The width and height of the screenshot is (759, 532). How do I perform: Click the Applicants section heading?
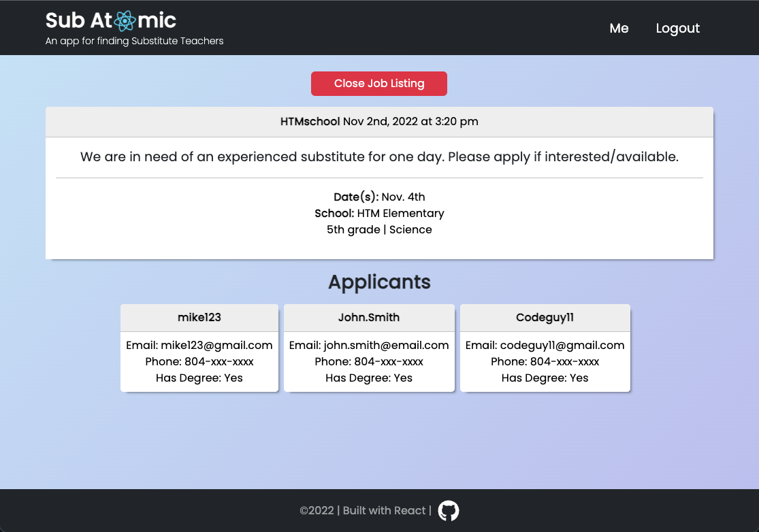pyautogui.click(x=379, y=282)
